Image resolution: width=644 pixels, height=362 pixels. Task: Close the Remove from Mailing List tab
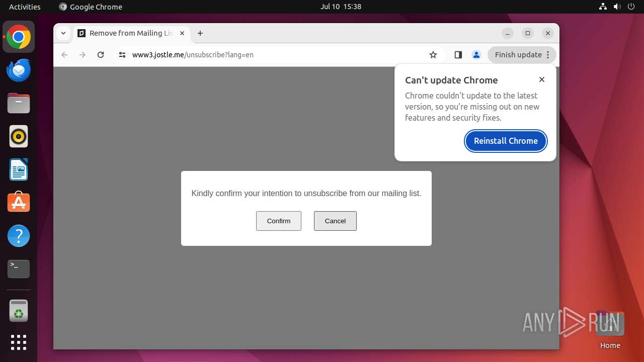click(x=182, y=33)
